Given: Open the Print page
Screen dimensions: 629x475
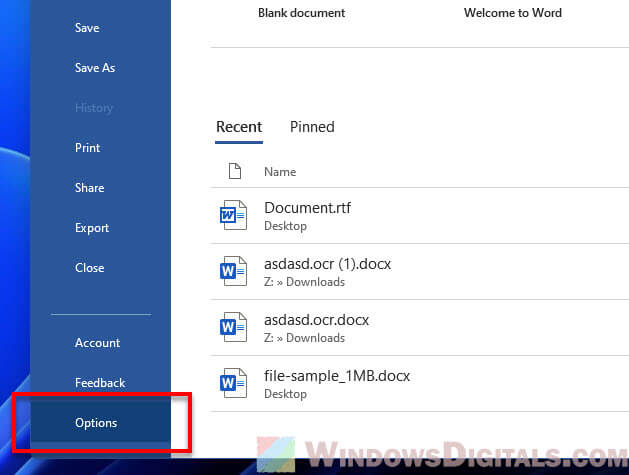Looking at the screenshot, I should (x=87, y=148).
